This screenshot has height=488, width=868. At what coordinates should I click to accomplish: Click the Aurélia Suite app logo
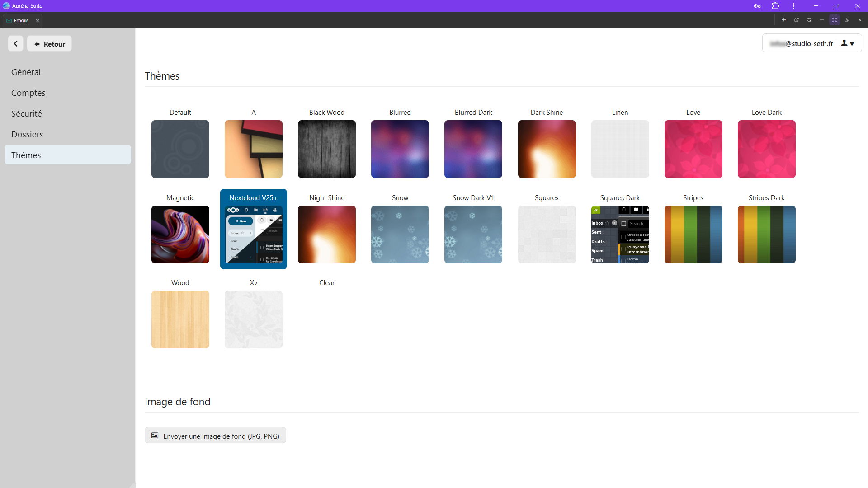click(x=6, y=6)
